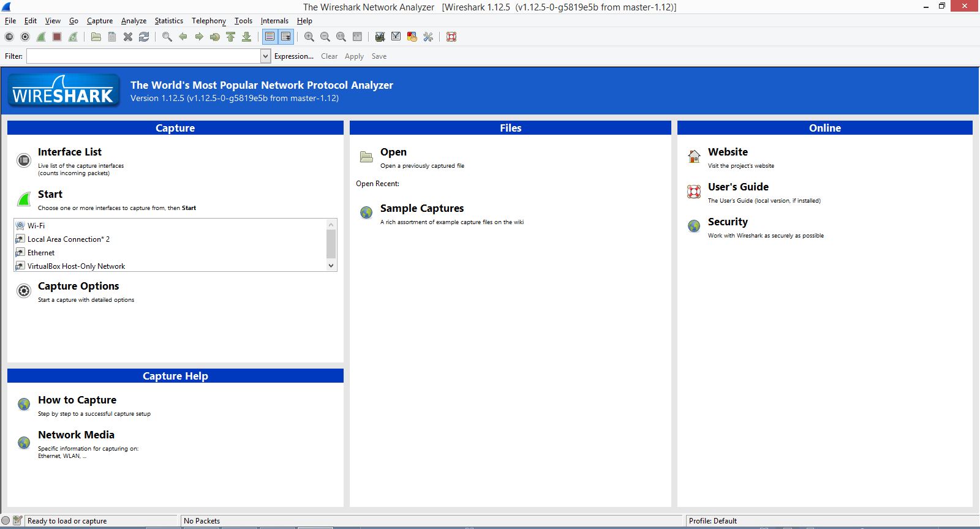Expand the Filter history dropdown arrow
Screen dimensions: 980x529
[x=265, y=56]
